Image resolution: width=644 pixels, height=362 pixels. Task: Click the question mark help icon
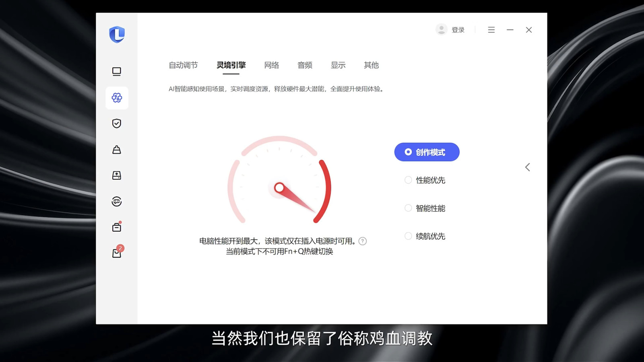pos(363,241)
